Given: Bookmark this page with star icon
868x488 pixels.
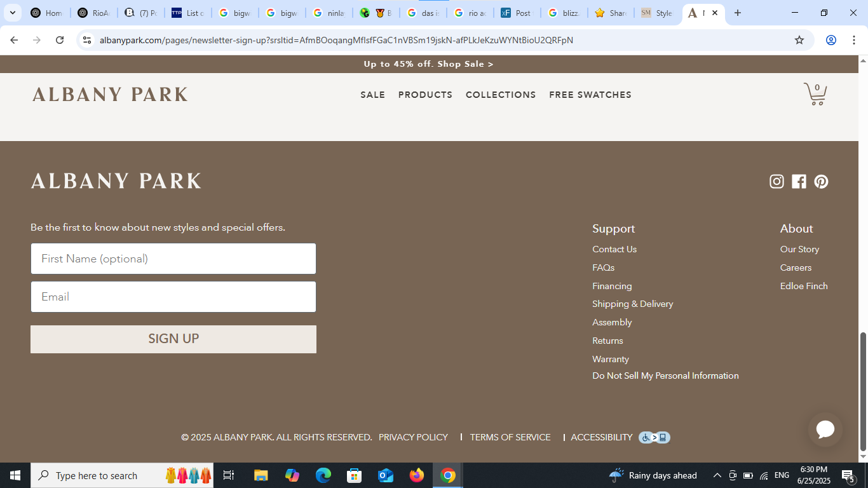Looking at the screenshot, I should (x=799, y=40).
